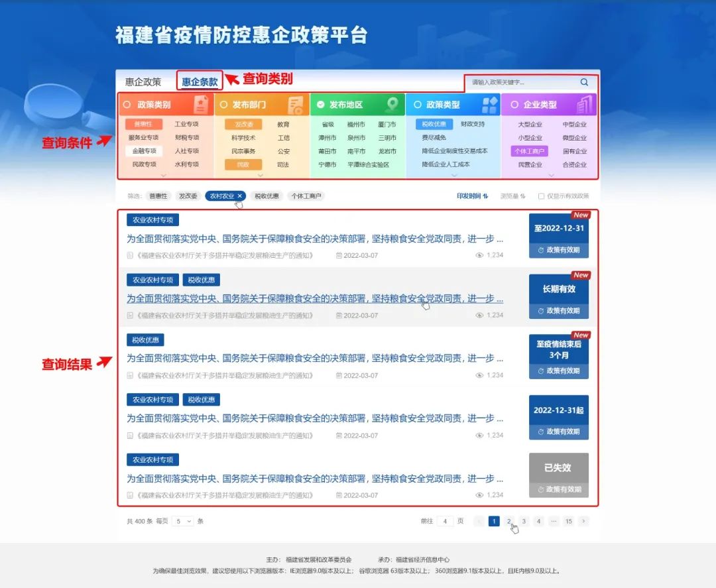
Task: Click the search magnifier icon
Action: 584,83
